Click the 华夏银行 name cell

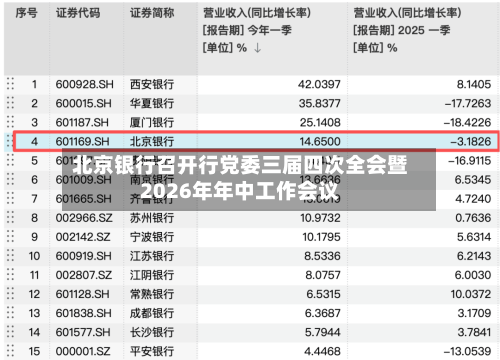[x=152, y=103]
